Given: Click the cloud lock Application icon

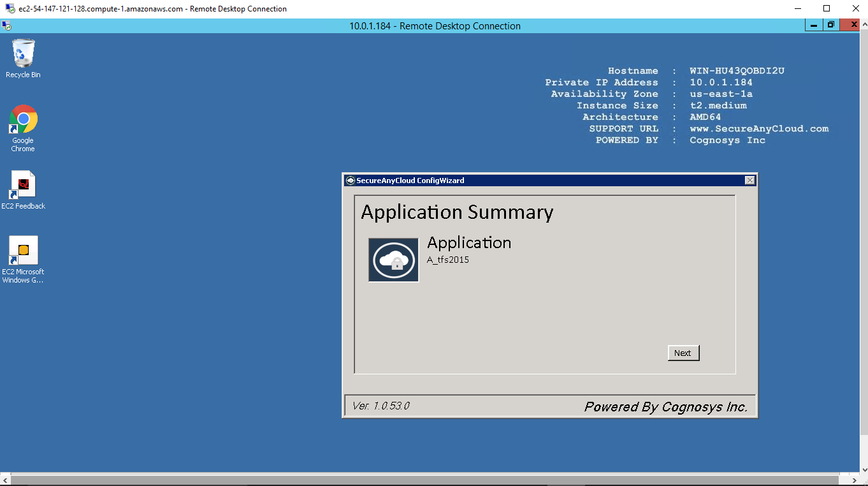Looking at the screenshot, I should [x=393, y=260].
